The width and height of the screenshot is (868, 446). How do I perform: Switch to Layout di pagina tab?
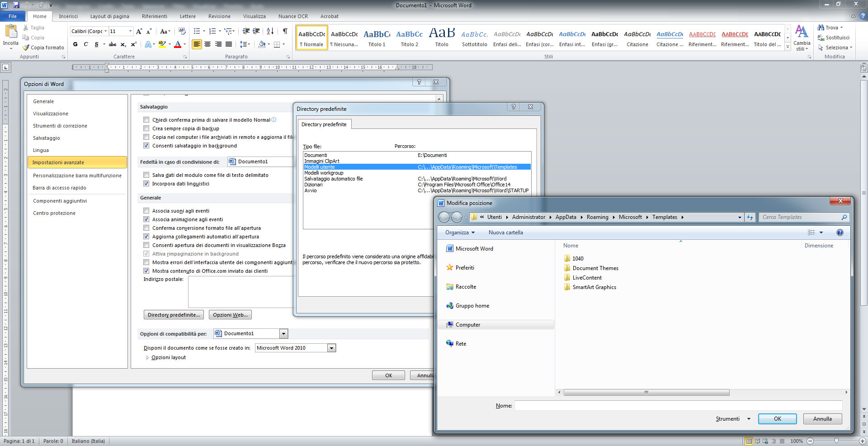109,16
